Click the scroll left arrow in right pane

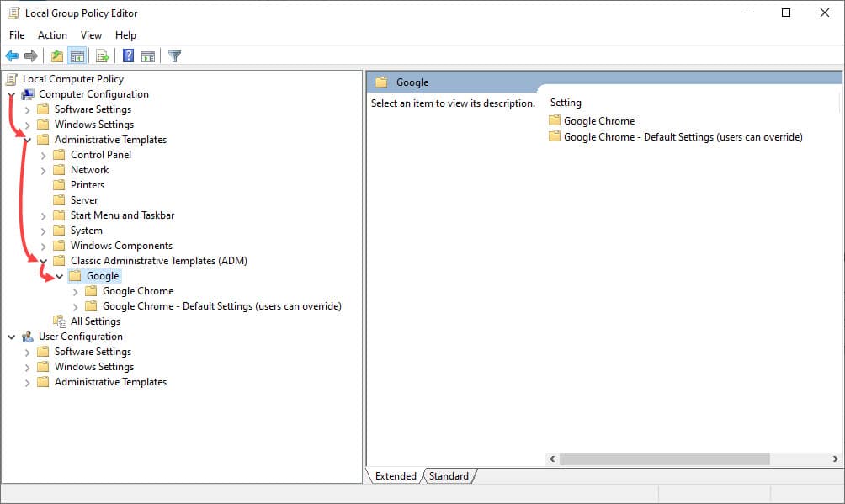pos(552,459)
